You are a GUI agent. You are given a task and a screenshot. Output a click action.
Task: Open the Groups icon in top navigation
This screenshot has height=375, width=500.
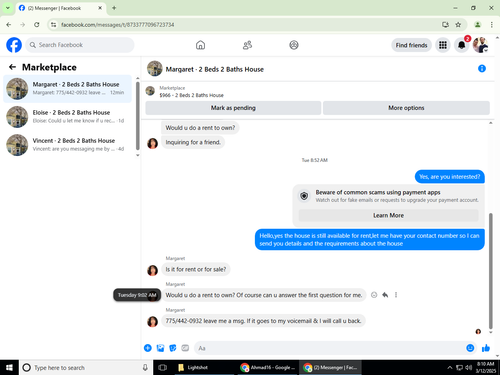click(x=294, y=45)
